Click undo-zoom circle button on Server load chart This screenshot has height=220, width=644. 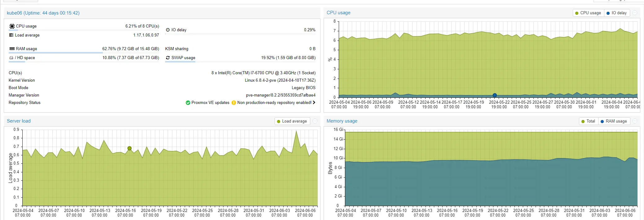315,121
